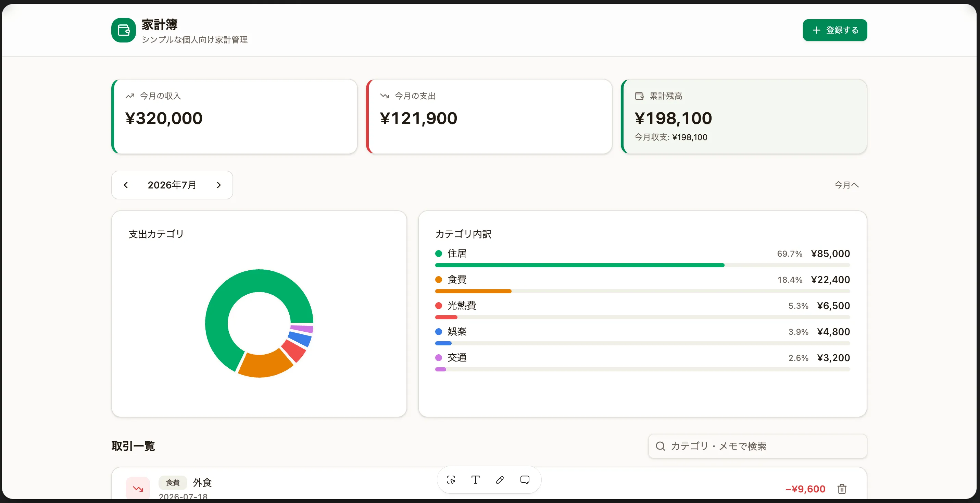Viewport: 980px width, 503px height.
Task: Click the 家計簿 app title
Action: [x=160, y=25]
